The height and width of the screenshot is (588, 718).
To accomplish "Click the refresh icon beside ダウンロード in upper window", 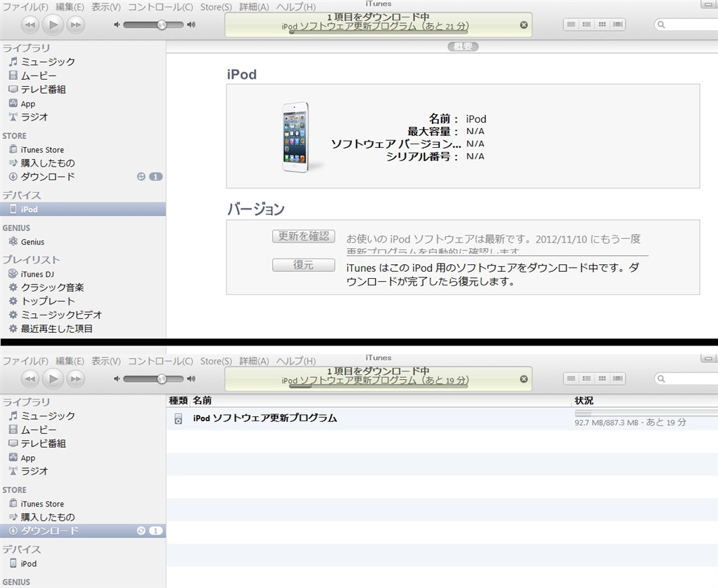I will coord(141,177).
